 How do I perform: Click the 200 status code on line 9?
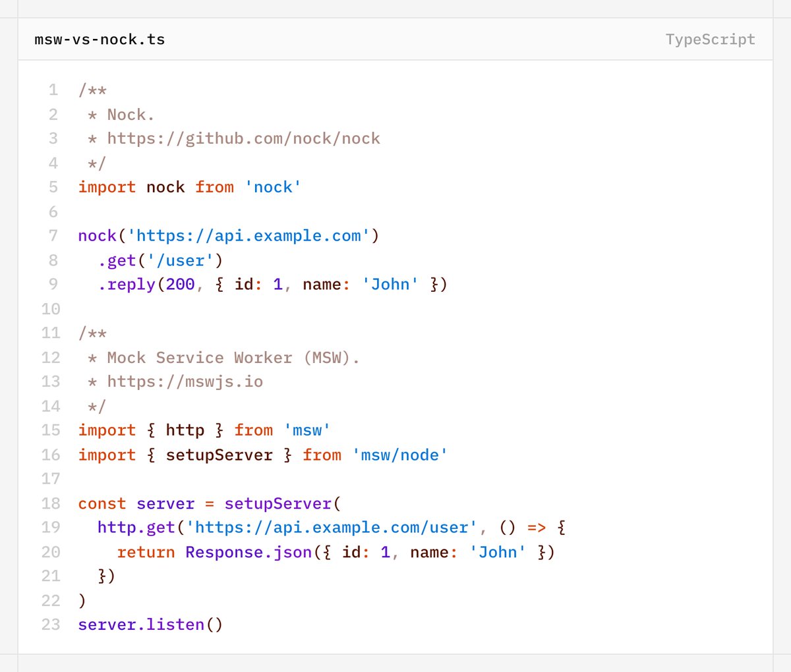181,285
